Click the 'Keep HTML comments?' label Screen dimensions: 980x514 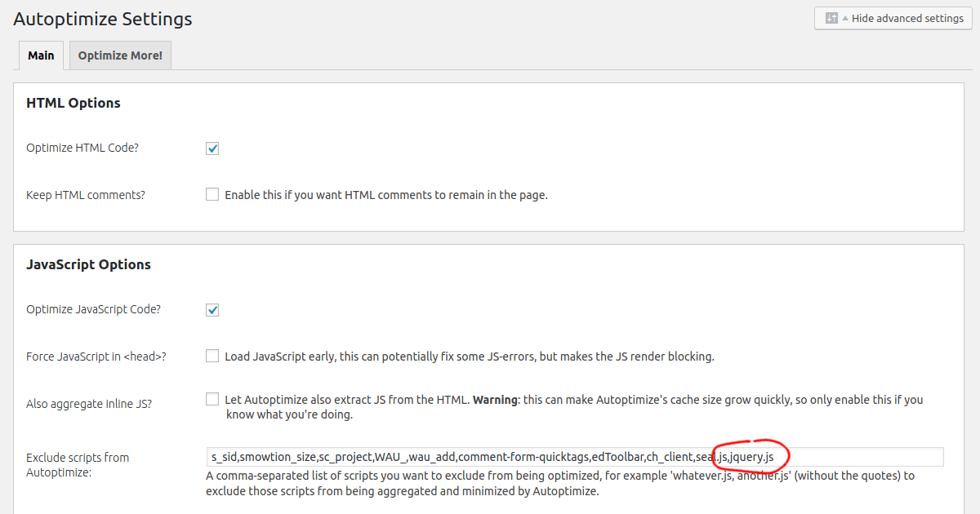point(86,195)
